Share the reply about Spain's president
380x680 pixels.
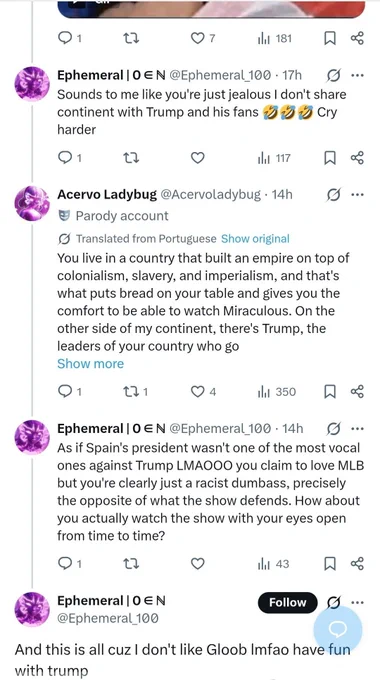pyautogui.click(x=357, y=564)
